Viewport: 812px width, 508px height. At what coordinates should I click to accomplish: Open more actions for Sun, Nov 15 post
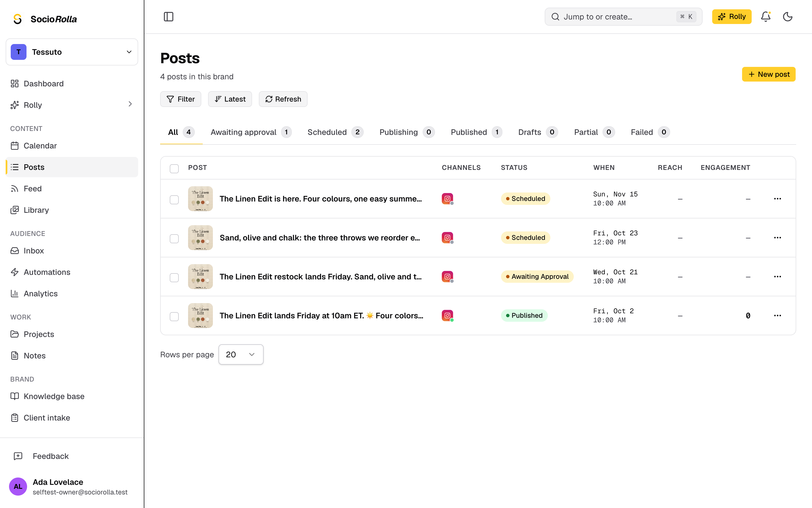pos(777,199)
